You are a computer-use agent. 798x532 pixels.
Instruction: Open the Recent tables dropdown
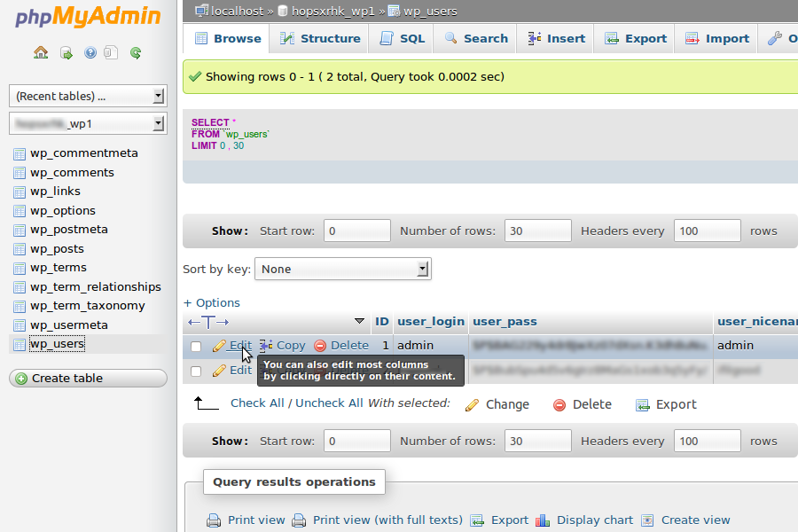(88, 96)
